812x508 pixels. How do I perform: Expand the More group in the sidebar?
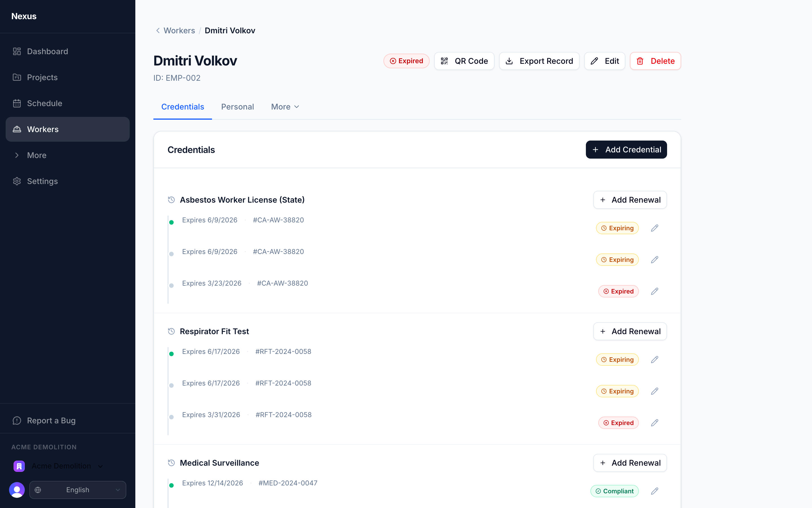tap(67, 155)
